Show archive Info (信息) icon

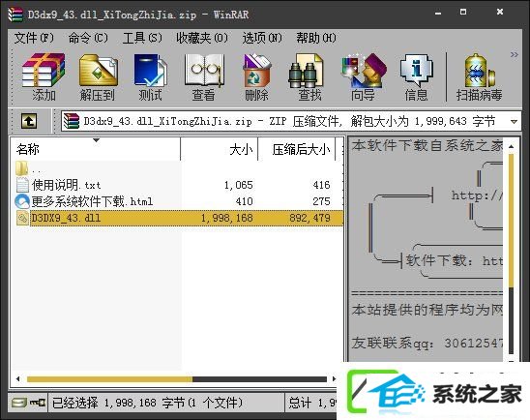[416, 77]
